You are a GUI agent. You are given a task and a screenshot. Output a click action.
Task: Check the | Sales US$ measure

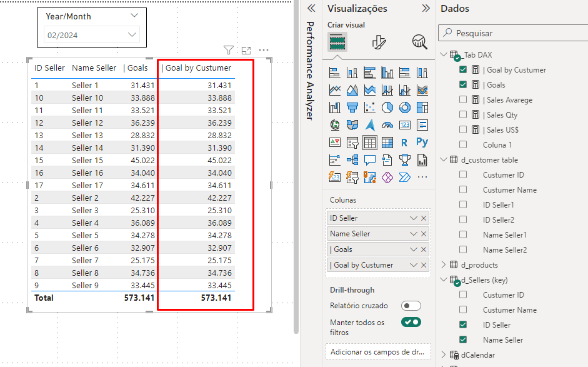(x=463, y=129)
